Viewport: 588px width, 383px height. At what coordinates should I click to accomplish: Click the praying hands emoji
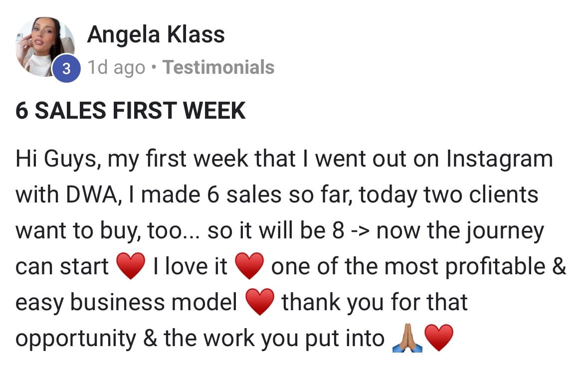[407, 339]
